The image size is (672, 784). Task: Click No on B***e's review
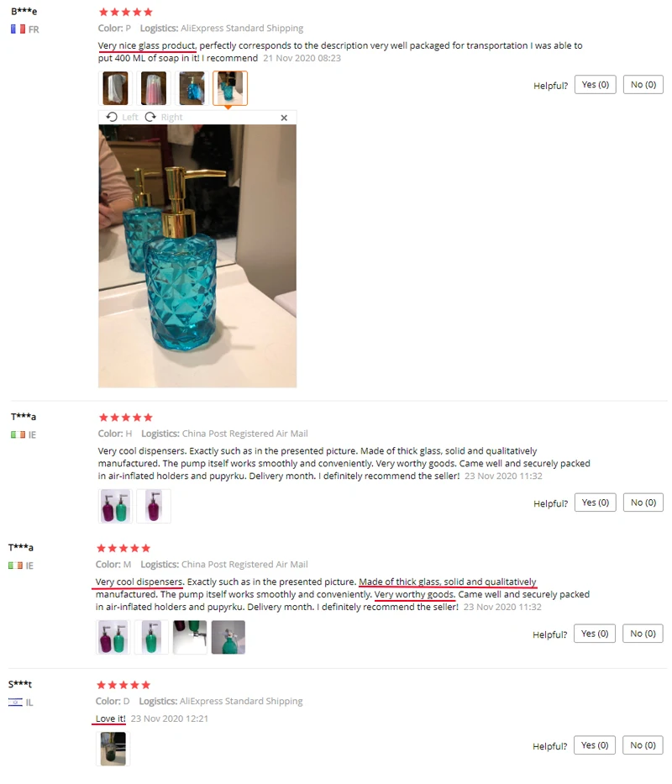pos(643,85)
